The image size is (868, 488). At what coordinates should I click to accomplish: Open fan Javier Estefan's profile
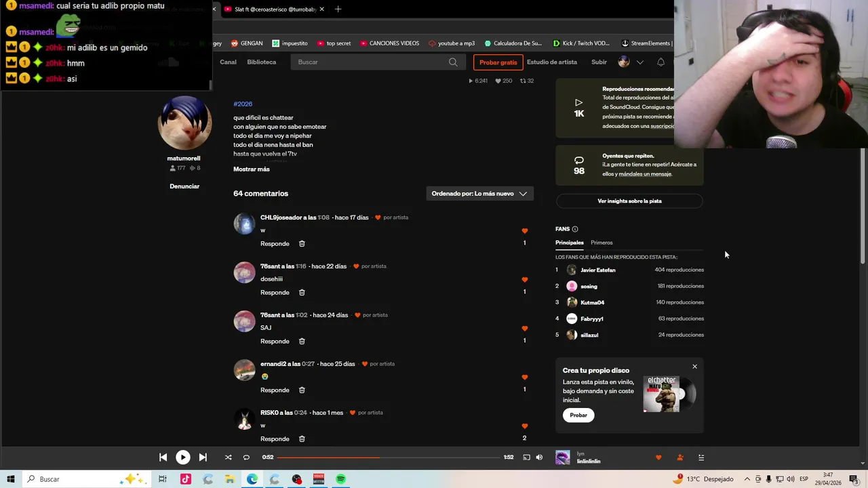(x=598, y=270)
